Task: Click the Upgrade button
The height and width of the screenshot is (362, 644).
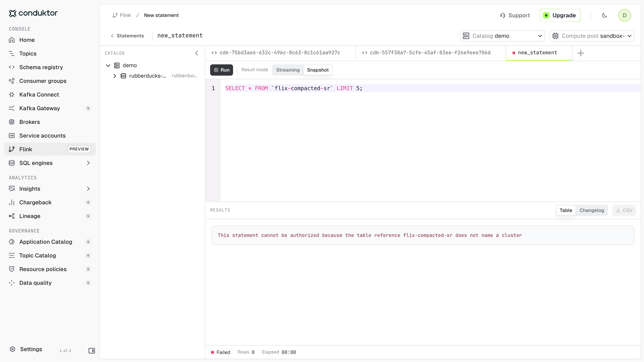Action: tap(560, 15)
